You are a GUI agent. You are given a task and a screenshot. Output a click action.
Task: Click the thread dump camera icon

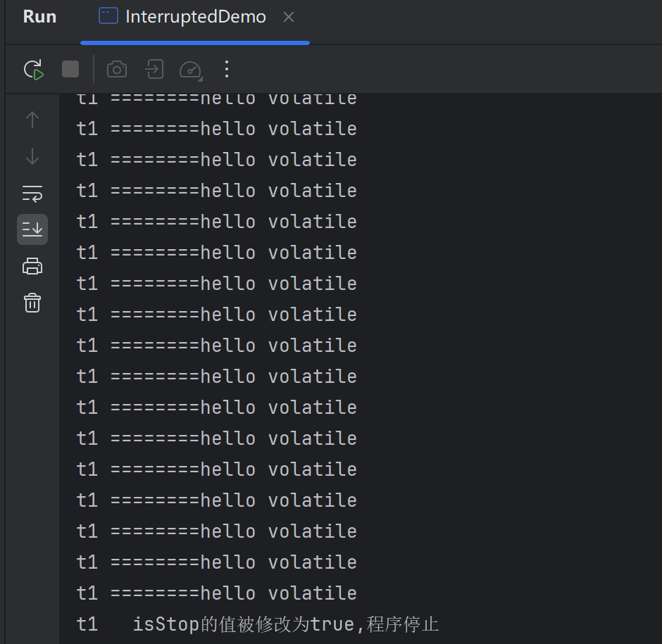[117, 69]
